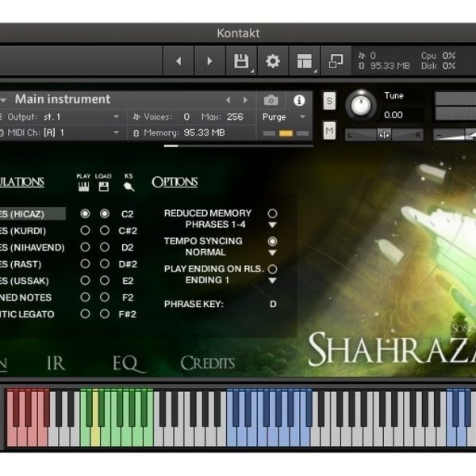Viewport: 476px width, 476px height.
Task: Select Play radio for USSAK phrases
Action: click(x=85, y=280)
